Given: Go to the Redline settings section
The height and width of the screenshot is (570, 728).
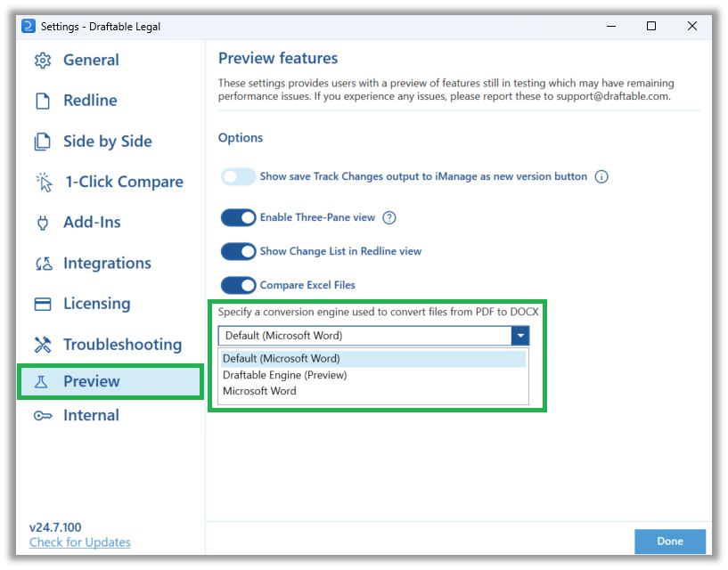Looking at the screenshot, I should click(x=90, y=101).
